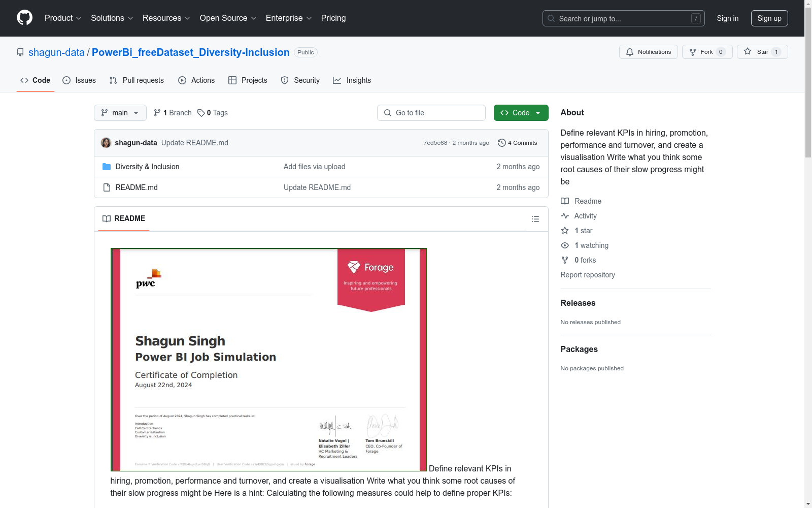812x508 pixels.
Task: Open the Add files via upload commit
Action: [x=315, y=167]
